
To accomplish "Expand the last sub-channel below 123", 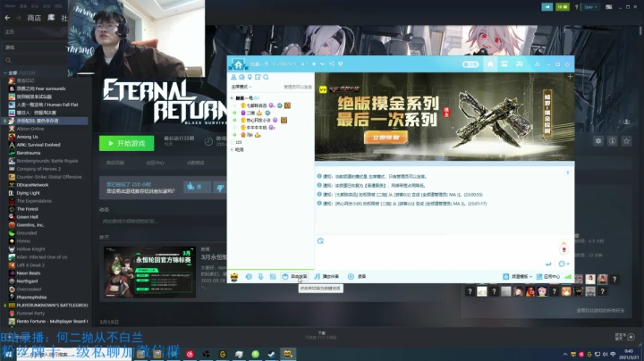I will (232, 150).
